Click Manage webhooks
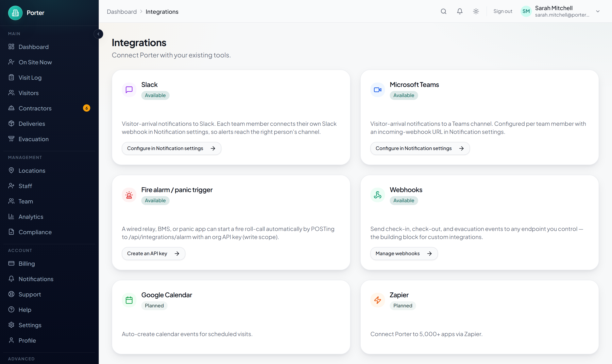The width and height of the screenshot is (612, 364). click(x=404, y=254)
